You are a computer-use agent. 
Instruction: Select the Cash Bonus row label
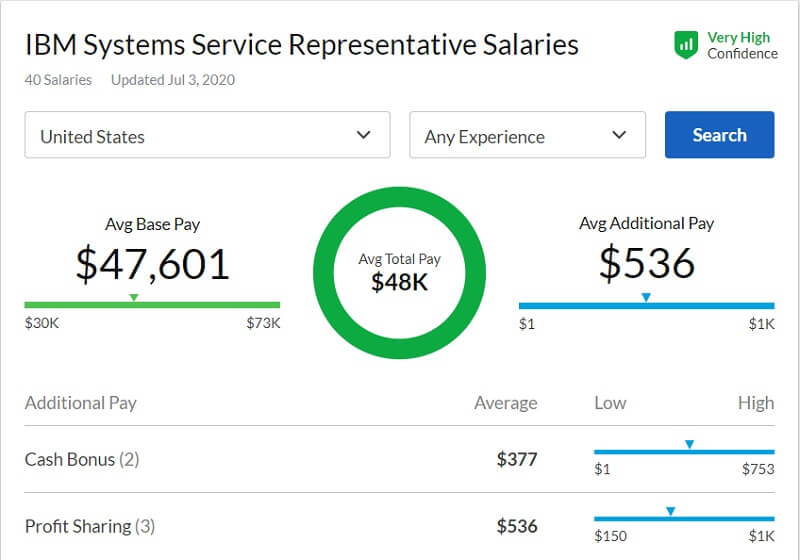click(x=82, y=460)
